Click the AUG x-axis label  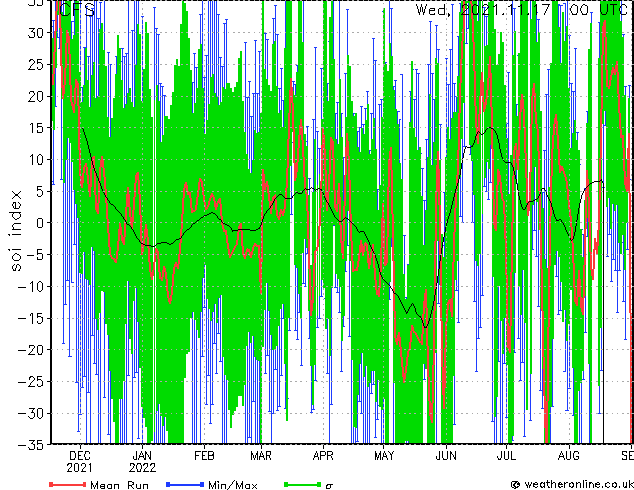point(568,456)
